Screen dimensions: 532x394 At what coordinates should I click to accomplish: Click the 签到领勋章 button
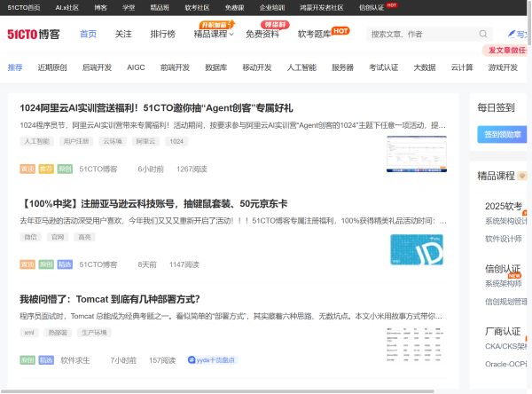503,134
